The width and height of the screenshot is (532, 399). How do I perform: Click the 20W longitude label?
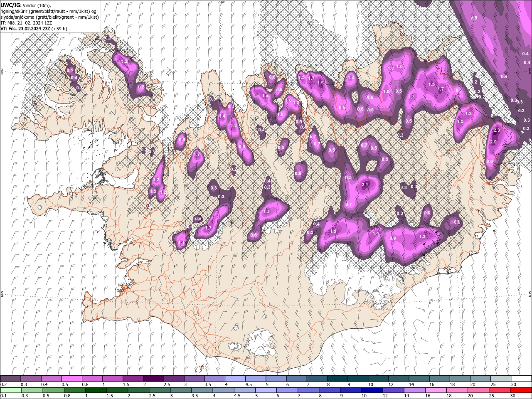(221, 2)
